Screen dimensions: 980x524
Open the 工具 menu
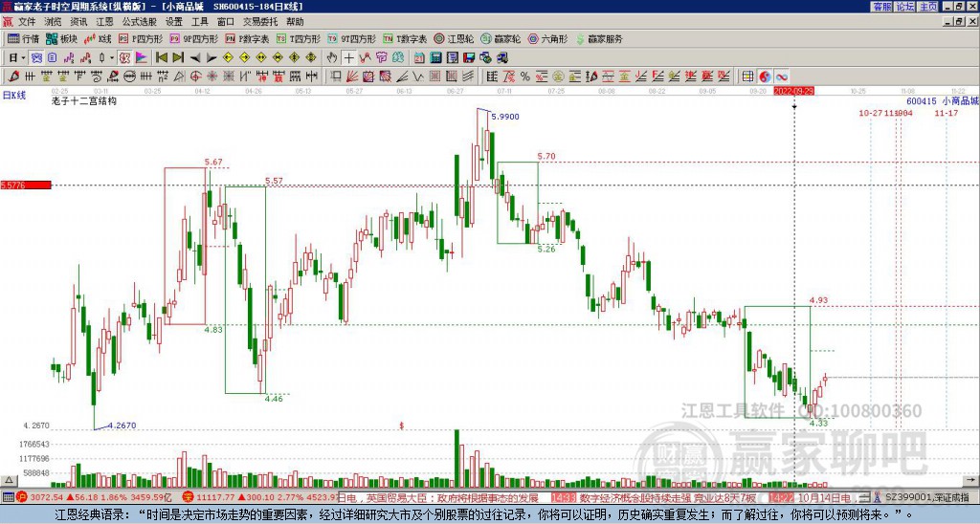(199, 22)
